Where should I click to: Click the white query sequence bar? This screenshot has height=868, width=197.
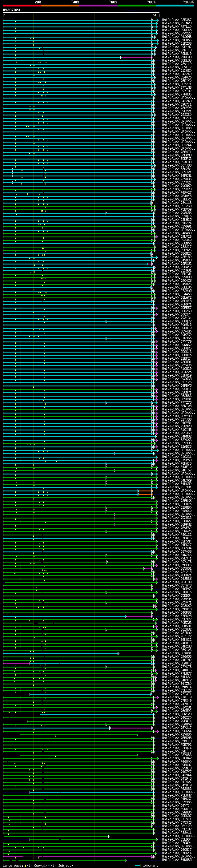pos(81,13)
